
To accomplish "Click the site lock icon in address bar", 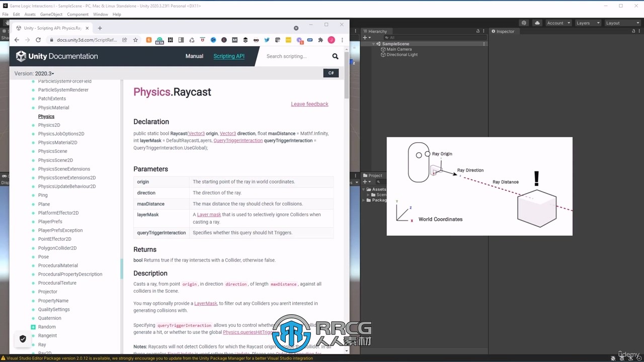I will [x=50, y=40].
